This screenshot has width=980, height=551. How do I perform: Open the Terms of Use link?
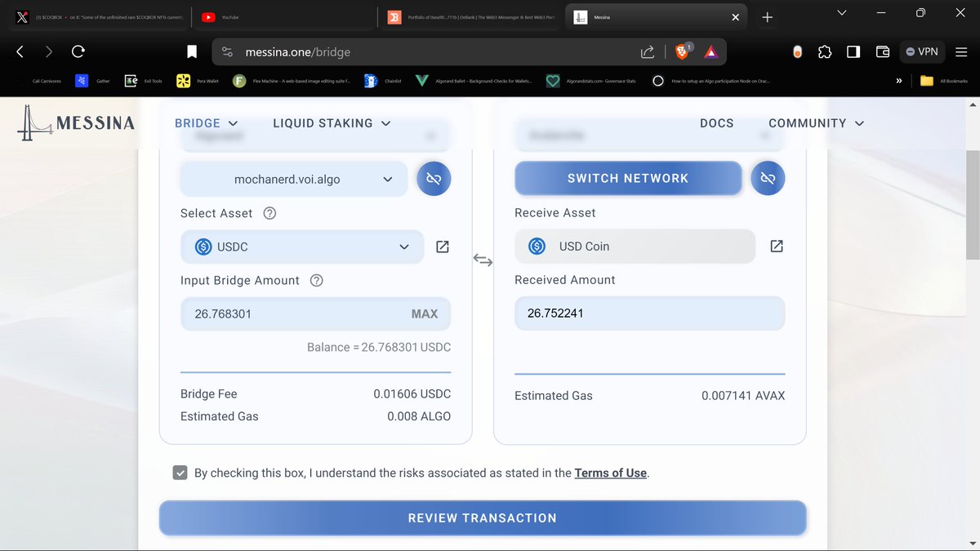coord(611,473)
